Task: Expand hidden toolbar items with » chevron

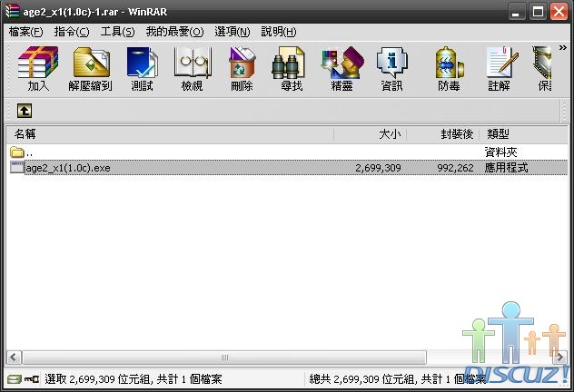Action: tap(562, 48)
